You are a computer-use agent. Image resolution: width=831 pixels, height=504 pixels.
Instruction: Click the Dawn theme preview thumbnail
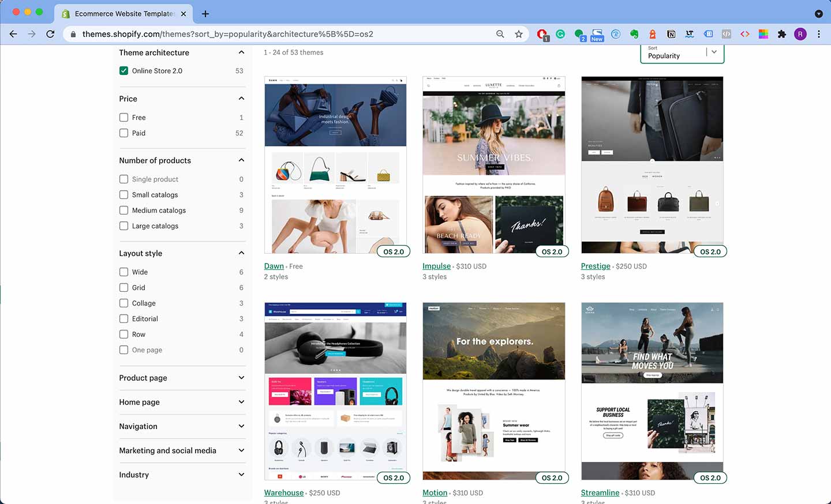335,165
